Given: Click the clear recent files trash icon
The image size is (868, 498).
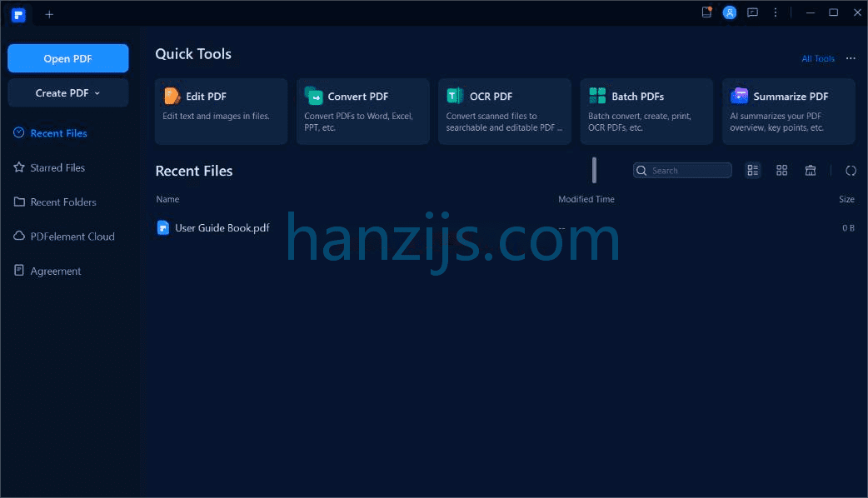Looking at the screenshot, I should pyautogui.click(x=811, y=171).
